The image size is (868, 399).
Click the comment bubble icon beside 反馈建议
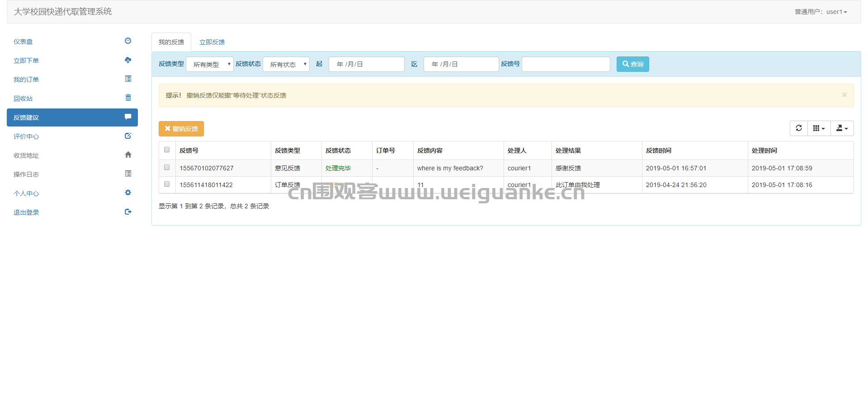[128, 117]
